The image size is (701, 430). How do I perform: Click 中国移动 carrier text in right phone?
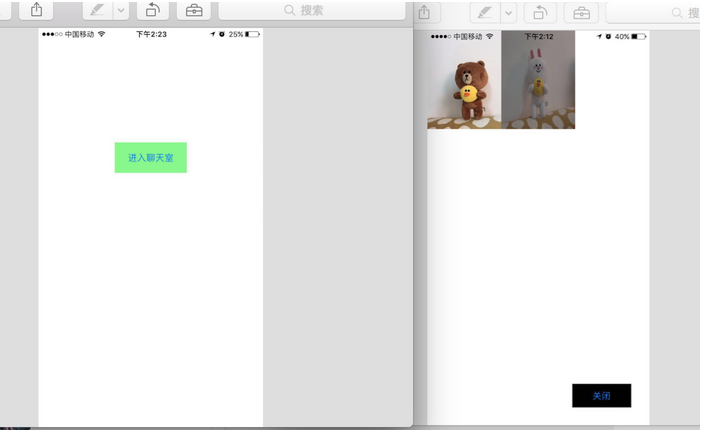click(x=468, y=37)
